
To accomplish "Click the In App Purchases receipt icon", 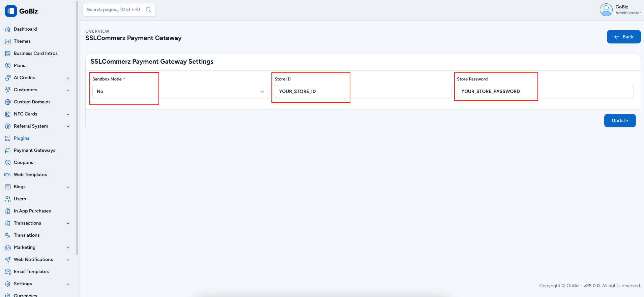I will click(x=8, y=211).
